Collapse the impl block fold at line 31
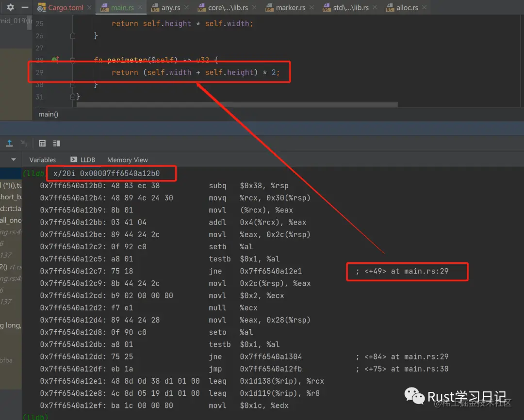Viewport: 524px width, 420px height. (x=72, y=97)
